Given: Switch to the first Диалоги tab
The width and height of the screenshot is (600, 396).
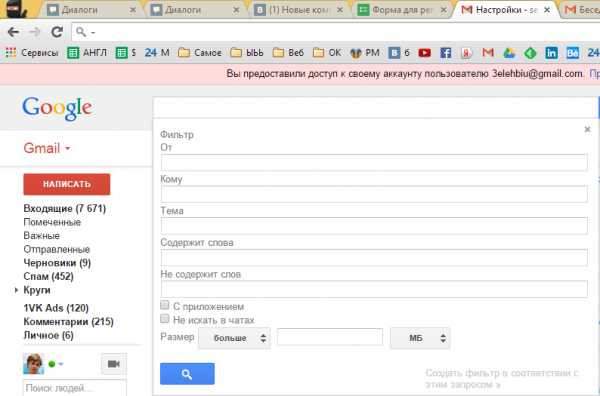Looking at the screenshot, I should tap(91, 10).
